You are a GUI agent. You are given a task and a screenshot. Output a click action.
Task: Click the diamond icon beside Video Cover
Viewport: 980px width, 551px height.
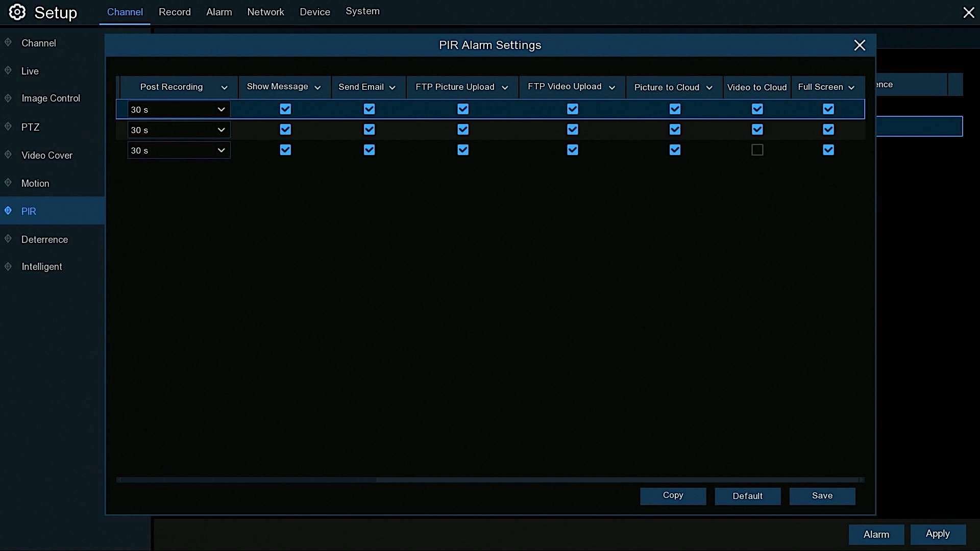tap(8, 155)
